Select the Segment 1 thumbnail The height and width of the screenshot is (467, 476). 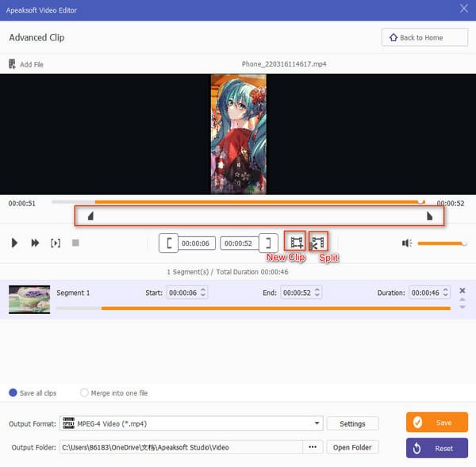click(x=29, y=300)
